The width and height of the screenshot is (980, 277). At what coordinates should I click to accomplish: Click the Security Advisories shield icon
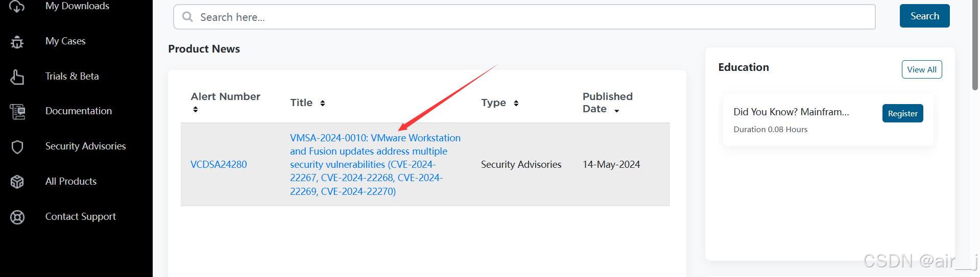click(17, 147)
